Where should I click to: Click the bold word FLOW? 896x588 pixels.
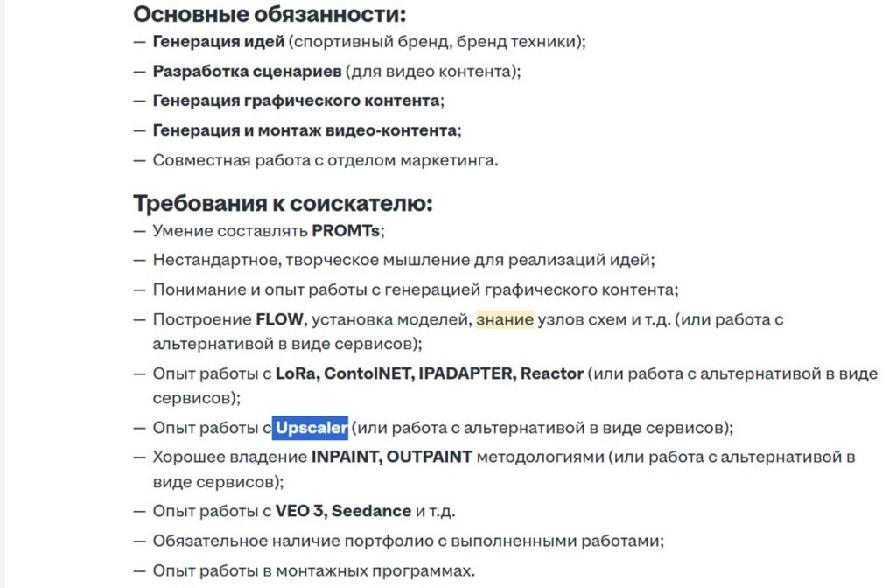click(279, 319)
